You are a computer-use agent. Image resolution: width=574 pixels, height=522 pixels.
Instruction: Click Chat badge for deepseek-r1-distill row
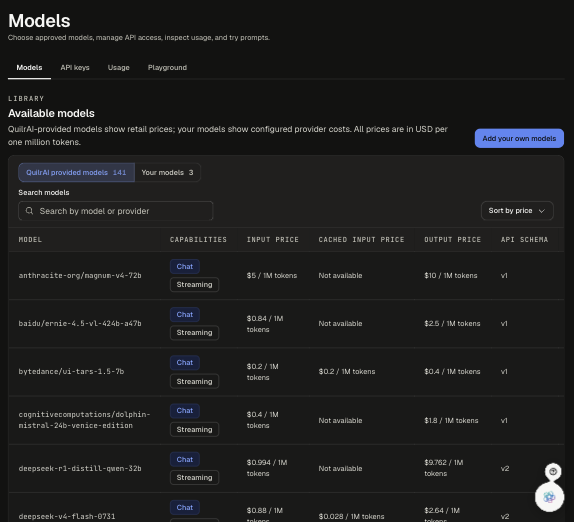click(x=184, y=459)
